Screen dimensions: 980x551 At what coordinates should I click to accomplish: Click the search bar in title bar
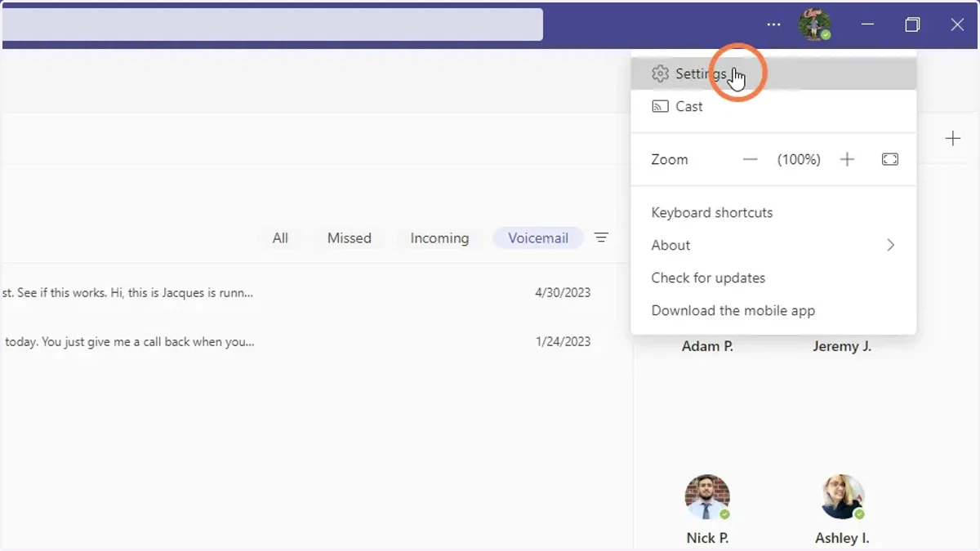272,24
